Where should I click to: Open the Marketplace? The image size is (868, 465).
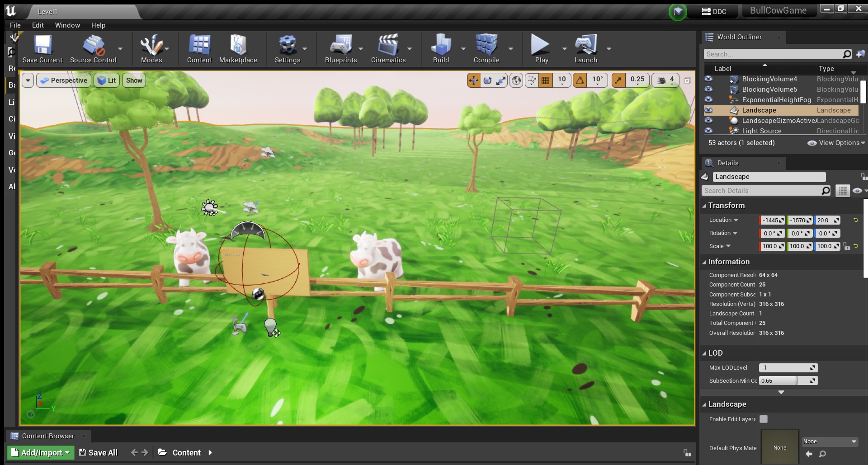click(x=238, y=47)
